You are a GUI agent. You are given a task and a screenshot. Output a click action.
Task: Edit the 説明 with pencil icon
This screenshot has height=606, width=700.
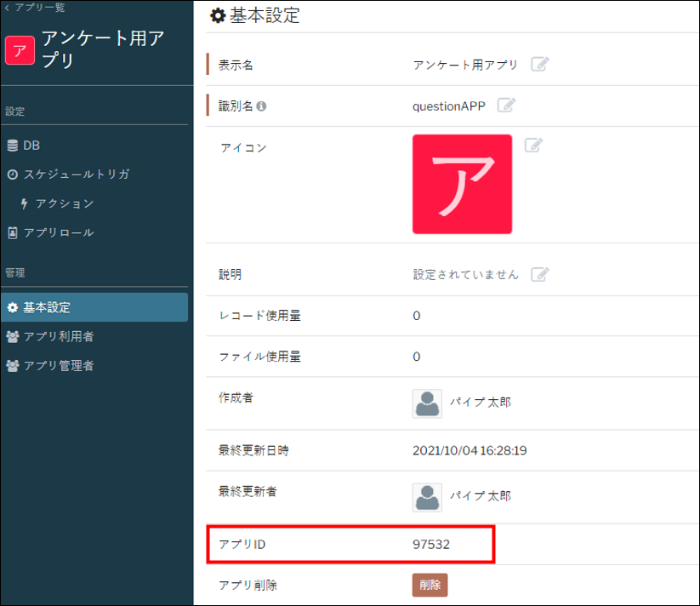point(540,274)
